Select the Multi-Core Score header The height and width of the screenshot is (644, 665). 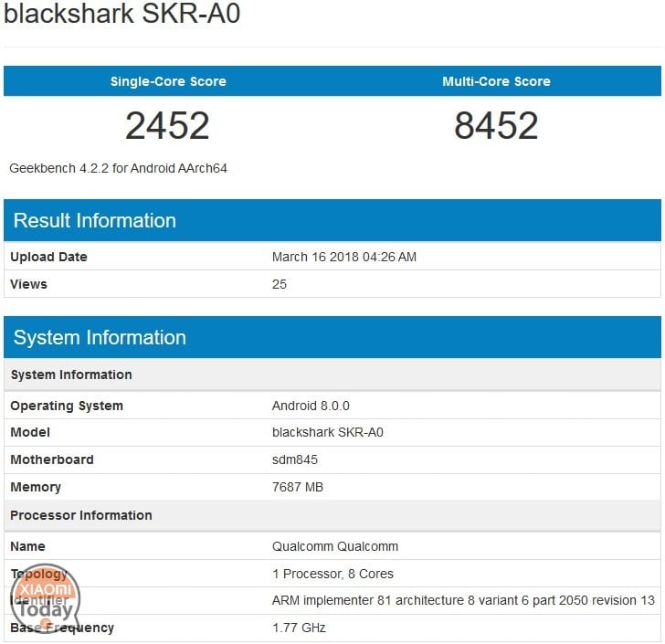496,81
